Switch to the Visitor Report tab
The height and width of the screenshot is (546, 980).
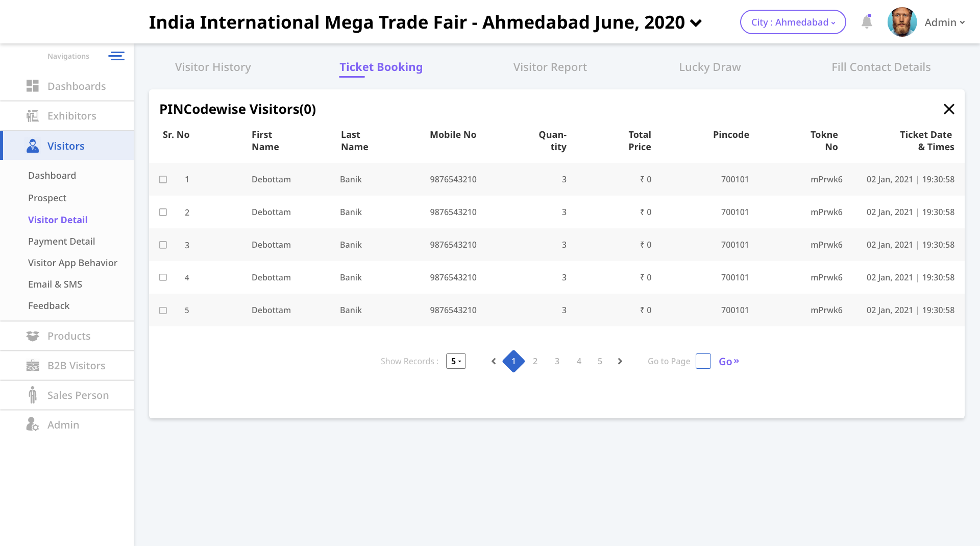pos(550,67)
